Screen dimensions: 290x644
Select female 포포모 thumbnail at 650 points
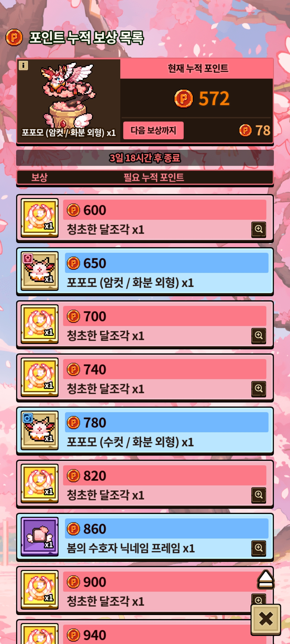[40, 271]
